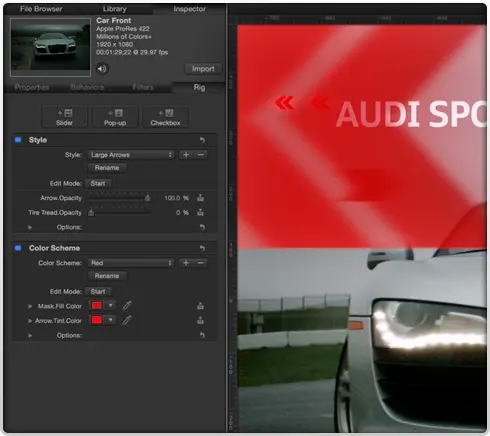Select the red double arrows in canvas

pos(285,103)
